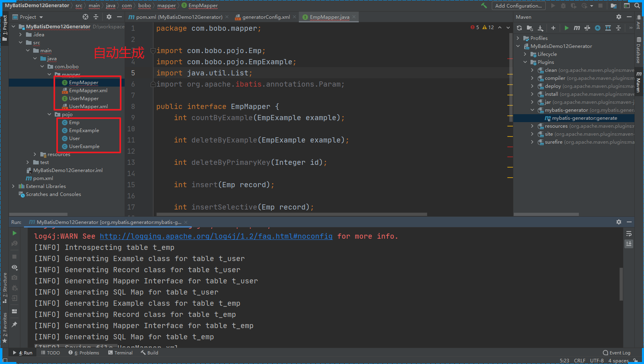Rerun the Maven goal in Run panel
Screen dimensions: 644x364
point(14,233)
